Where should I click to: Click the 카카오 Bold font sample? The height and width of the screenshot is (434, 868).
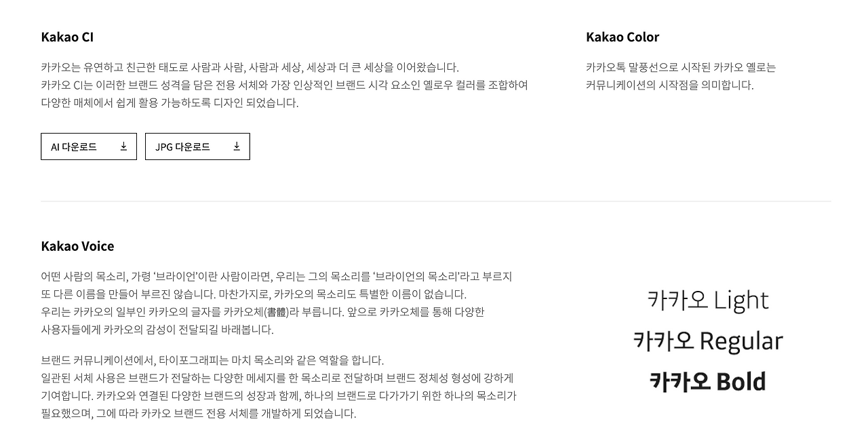(707, 381)
